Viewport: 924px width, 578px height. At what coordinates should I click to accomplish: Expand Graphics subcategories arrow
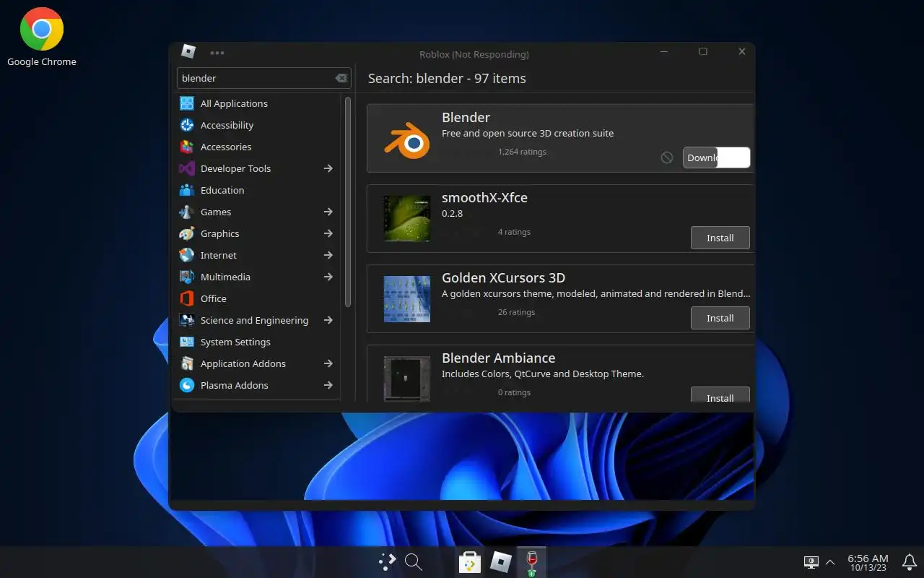[x=328, y=233]
